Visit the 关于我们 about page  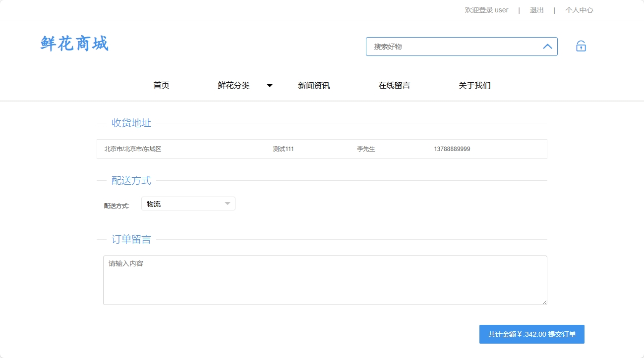(474, 85)
